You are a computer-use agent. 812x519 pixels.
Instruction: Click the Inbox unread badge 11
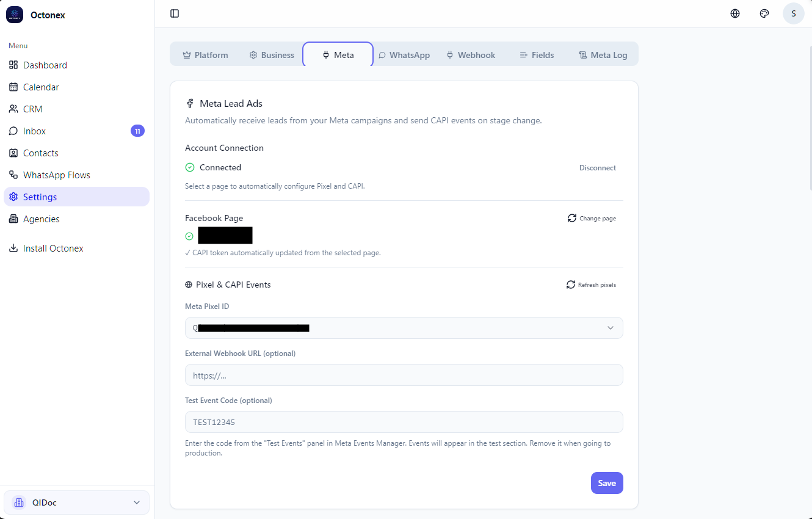(x=137, y=131)
